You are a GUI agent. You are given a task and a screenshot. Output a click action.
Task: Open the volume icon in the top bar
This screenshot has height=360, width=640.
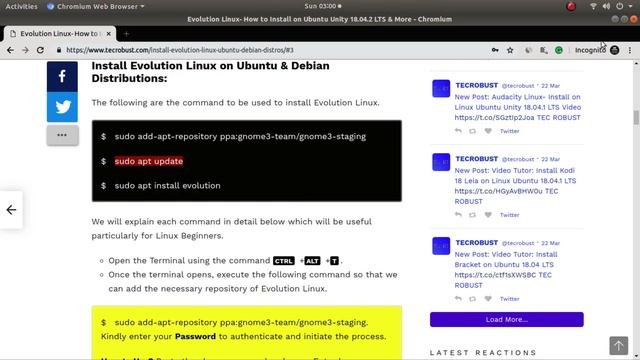click(606, 6)
